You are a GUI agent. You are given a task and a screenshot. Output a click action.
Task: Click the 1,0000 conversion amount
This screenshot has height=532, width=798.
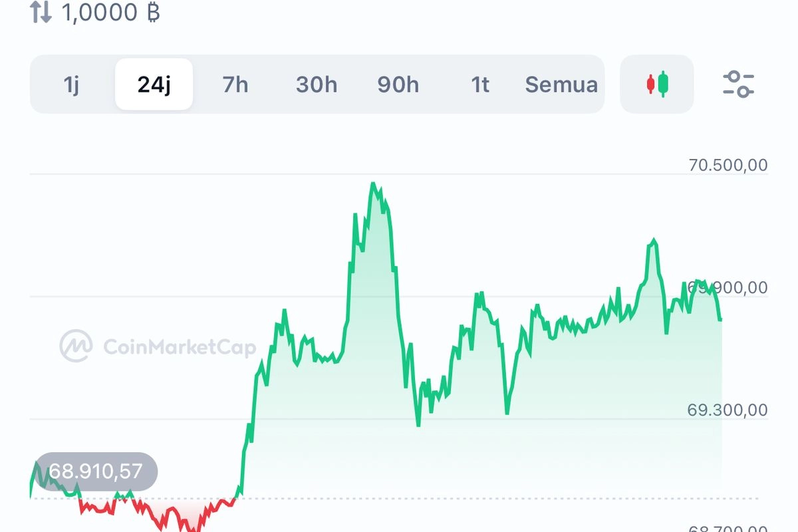click(x=101, y=11)
